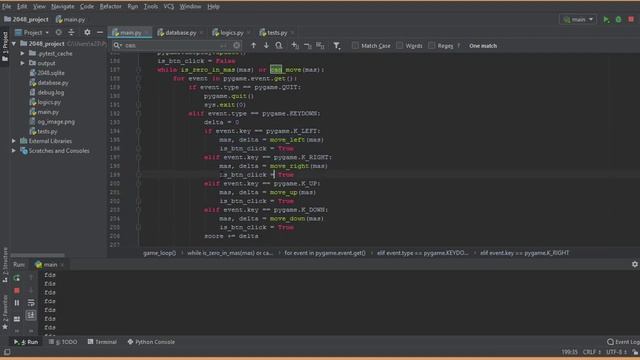Collapse the 2048_project root folder

click(x=14, y=43)
